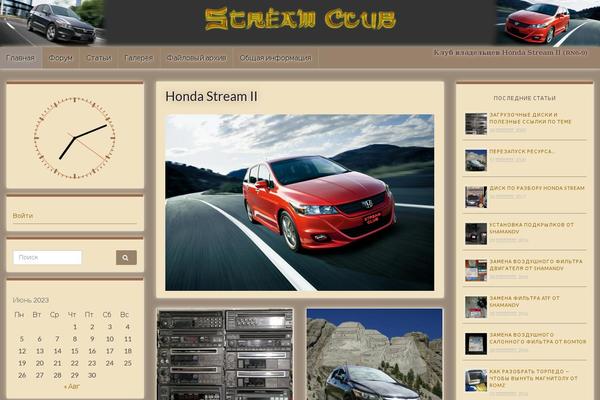Image resolution: width=600 pixels, height=400 pixels.
Task: Click thumbnail beside Установка подкрылков article
Action: pos(476,234)
